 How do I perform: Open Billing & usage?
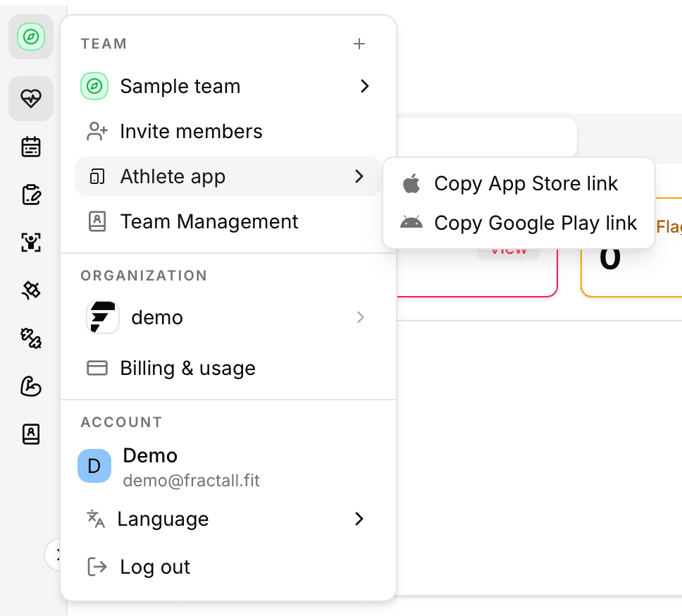click(x=228, y=368)
